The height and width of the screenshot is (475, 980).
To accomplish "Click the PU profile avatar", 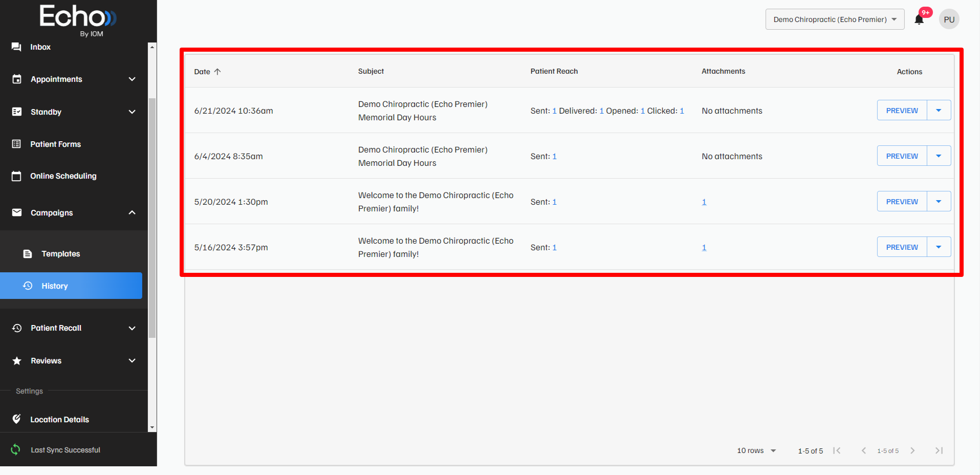I will [x=949, y=19].
